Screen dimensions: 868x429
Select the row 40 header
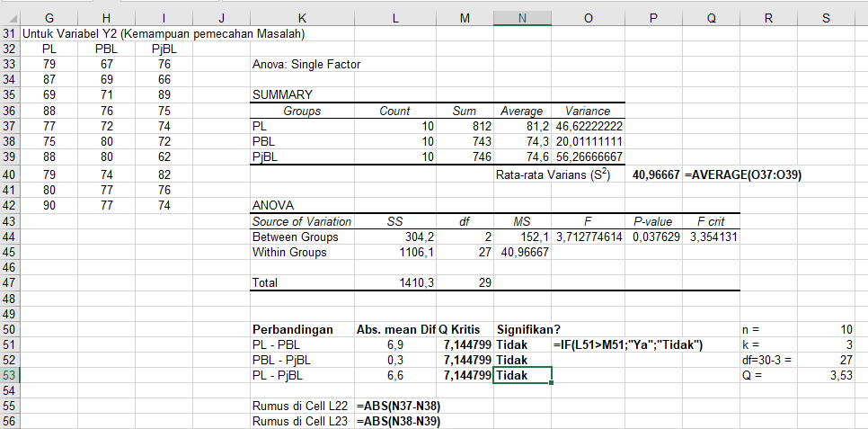pyautogui.click(x=11, y=174)
